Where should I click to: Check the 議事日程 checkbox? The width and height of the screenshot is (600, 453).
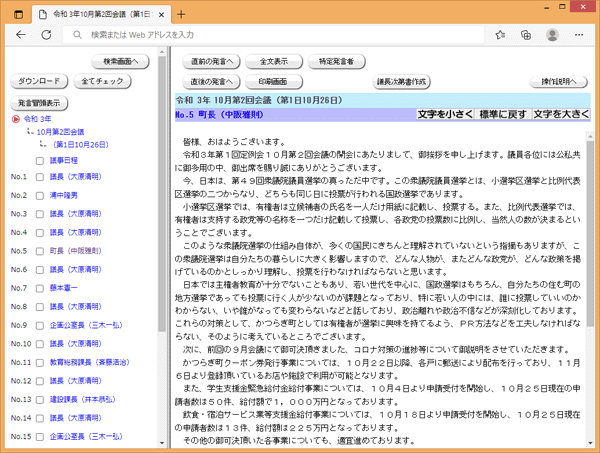pyautogui.click(x=40, y=161)
